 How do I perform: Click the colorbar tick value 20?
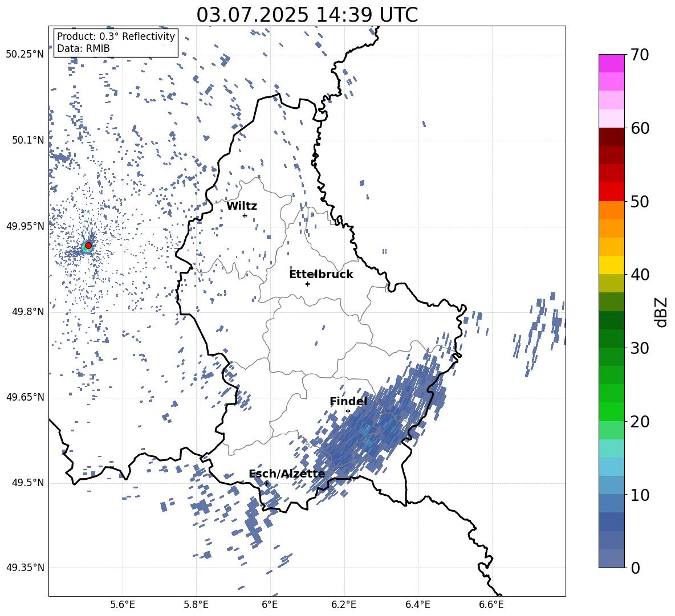coord(640,421)
